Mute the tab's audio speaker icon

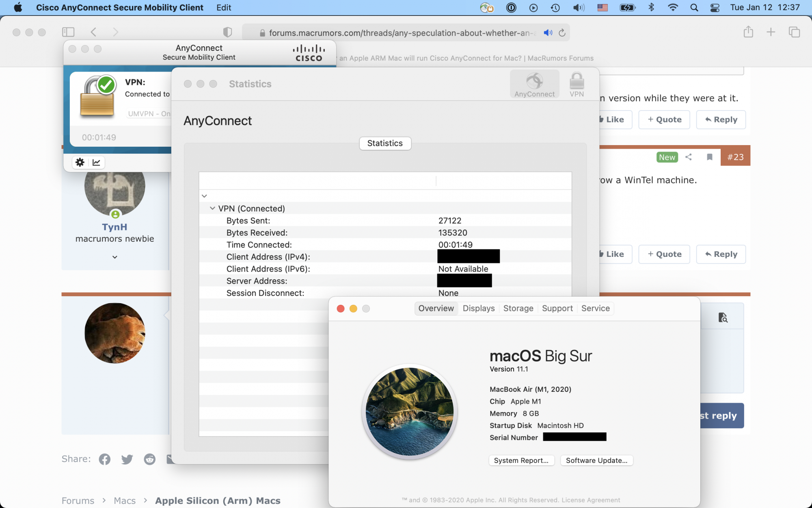point(548,33)
